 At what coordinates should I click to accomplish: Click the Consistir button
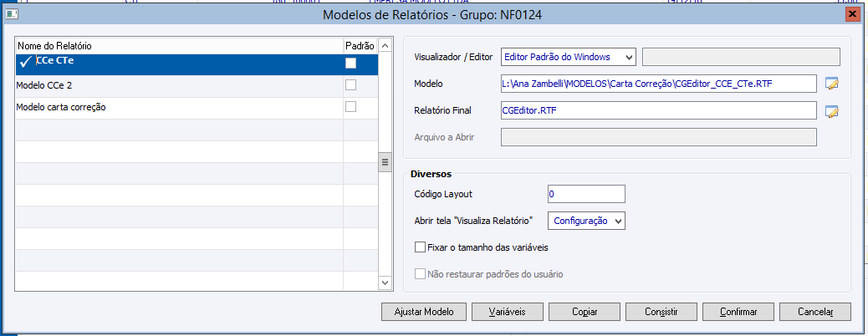(x=661, y=312)
